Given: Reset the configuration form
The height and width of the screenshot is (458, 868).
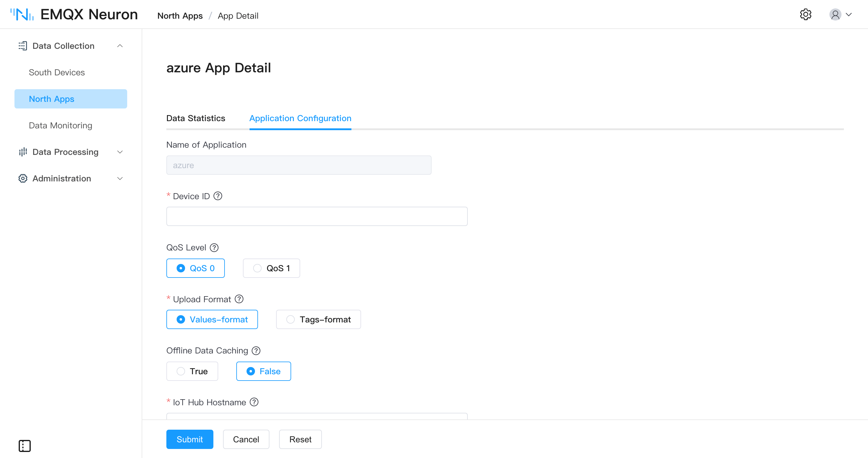Looking at the screenshot, I should click(300, 439).
